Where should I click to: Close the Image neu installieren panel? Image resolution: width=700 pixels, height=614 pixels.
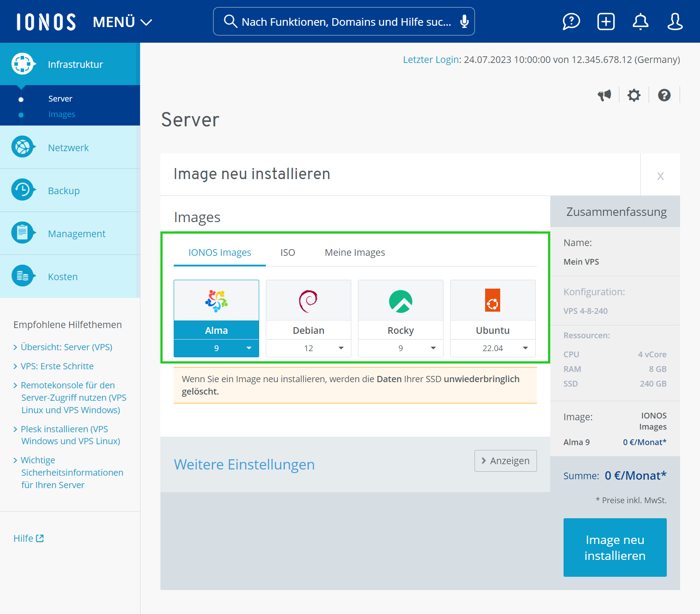click(660, 176)
